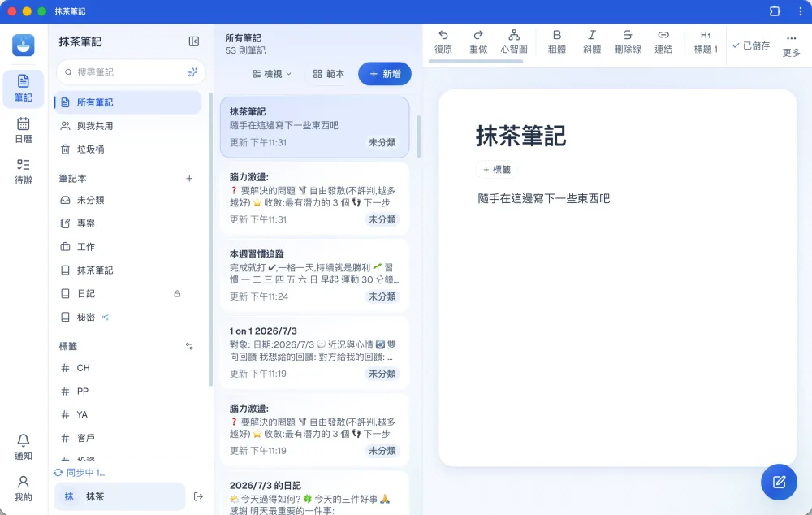The image size is (812, 515).
Task: Open 腦力激盪 note updated 下午11:31
Action: coord(314,199)
